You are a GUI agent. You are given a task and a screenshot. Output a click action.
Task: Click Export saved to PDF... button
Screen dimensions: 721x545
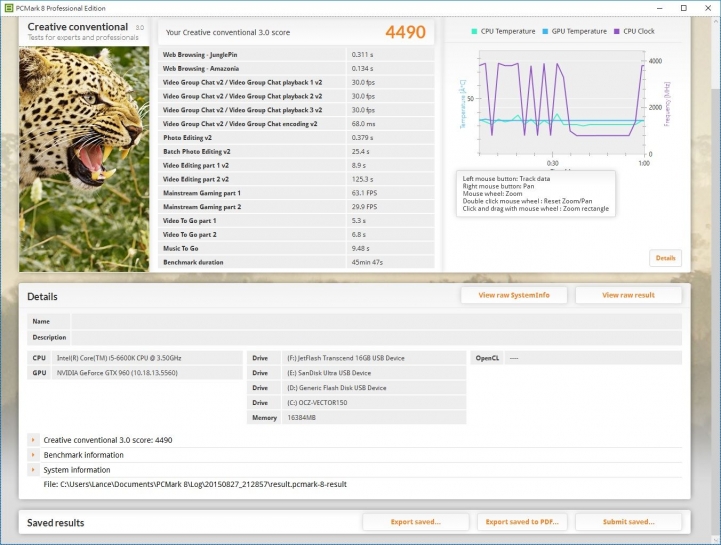[522, 522]
